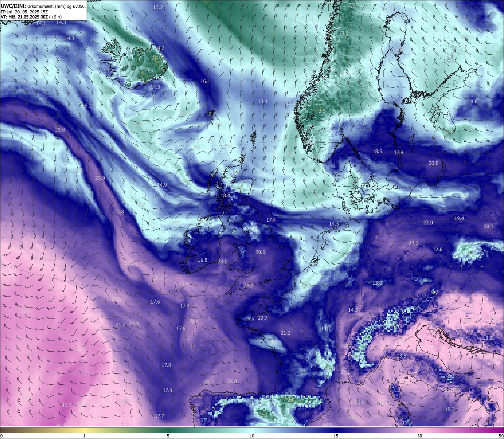Click the map value 11.3
Image resolution: width=504 pixels, height=439 pixels.
(x=407, y=423)
